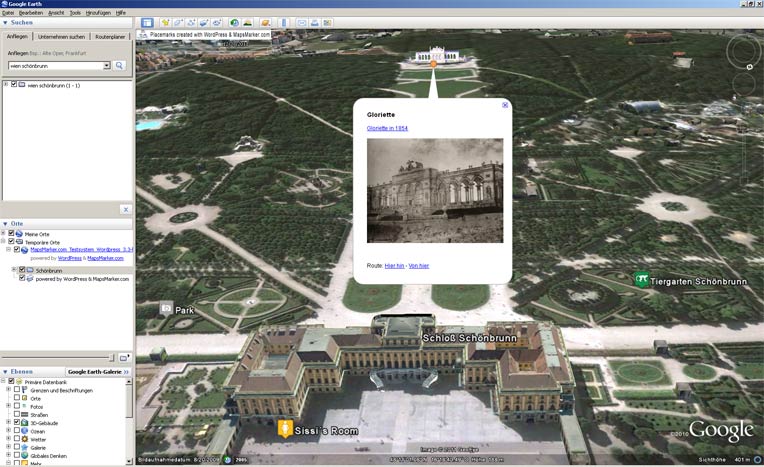Screen dimensions: 764x467
Task: Switch to the Routenplaner tab
Action: click(x=110, y=37)
